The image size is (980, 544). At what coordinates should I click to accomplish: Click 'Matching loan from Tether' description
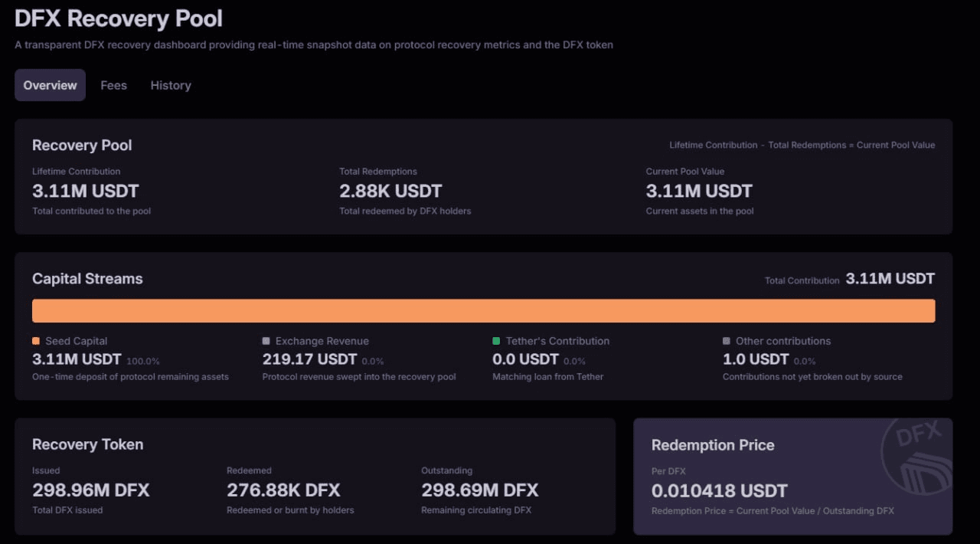(547, 377)
